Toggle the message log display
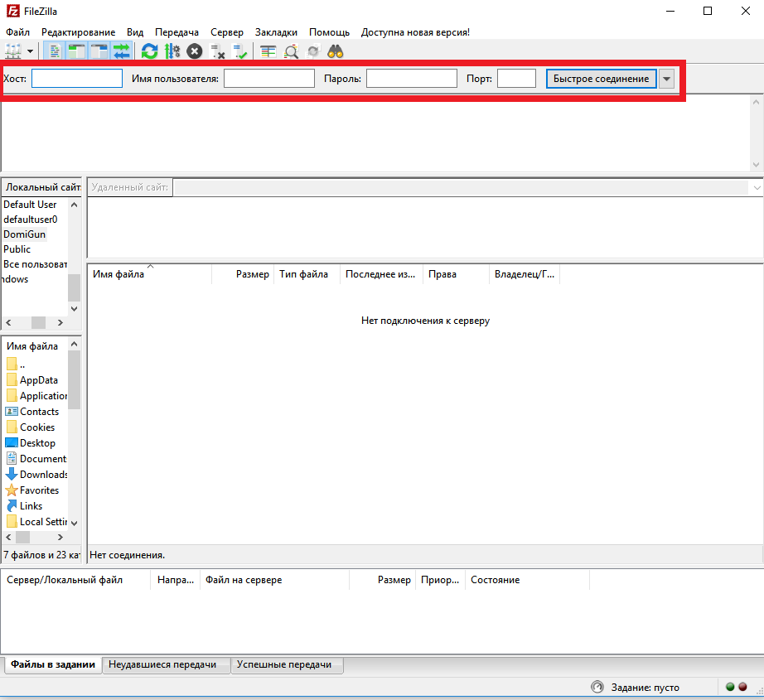The image size is (764, 700). pos(54,51)
